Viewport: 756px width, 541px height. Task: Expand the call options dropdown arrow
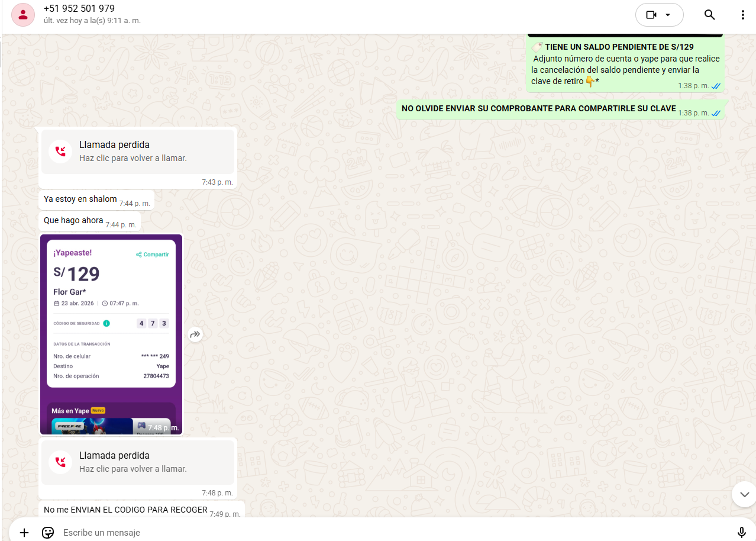[x=668, y=15]
